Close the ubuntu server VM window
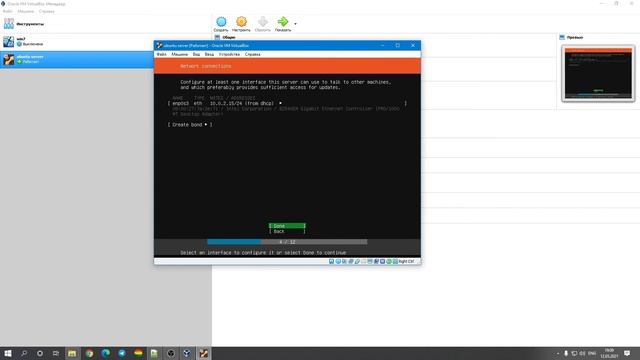640x360 pixels. 413,45
